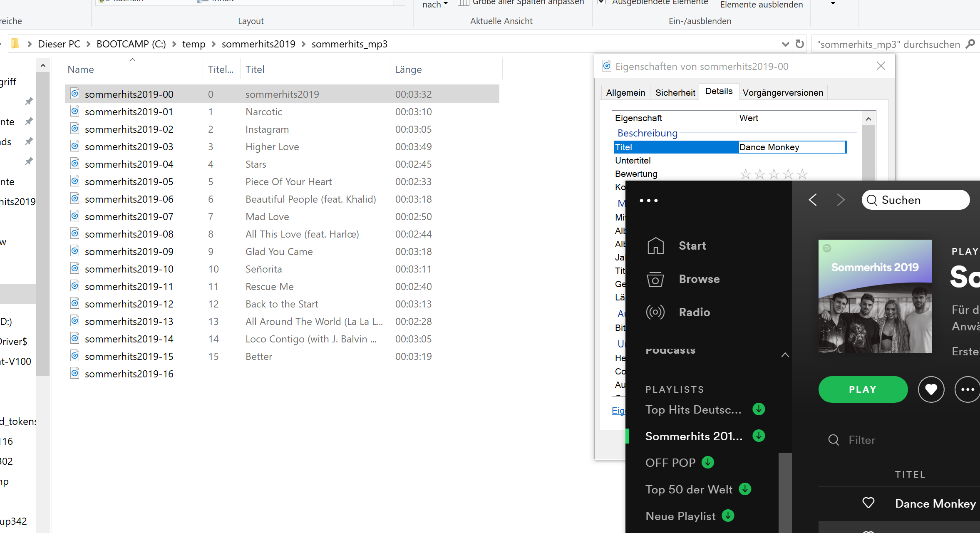Click download icon beside Sommerhits 2019 playlist
This screenshot has width=980, height=533.
(759, 436)
